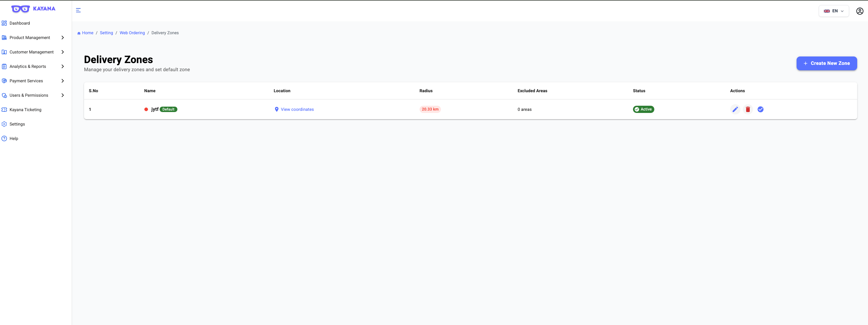Expand the Users & Permissions chevron
The height and width of the screenshot is (325, 868).
coord(62,96)
